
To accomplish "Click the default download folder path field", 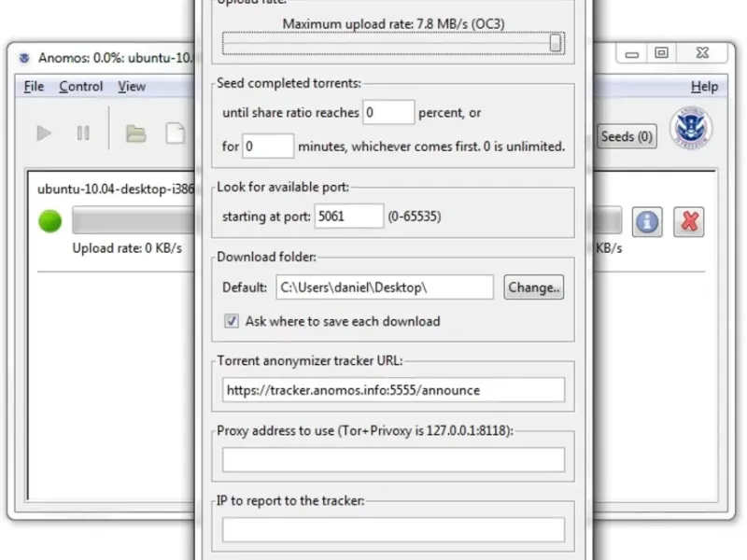I will tap(385, 287).
